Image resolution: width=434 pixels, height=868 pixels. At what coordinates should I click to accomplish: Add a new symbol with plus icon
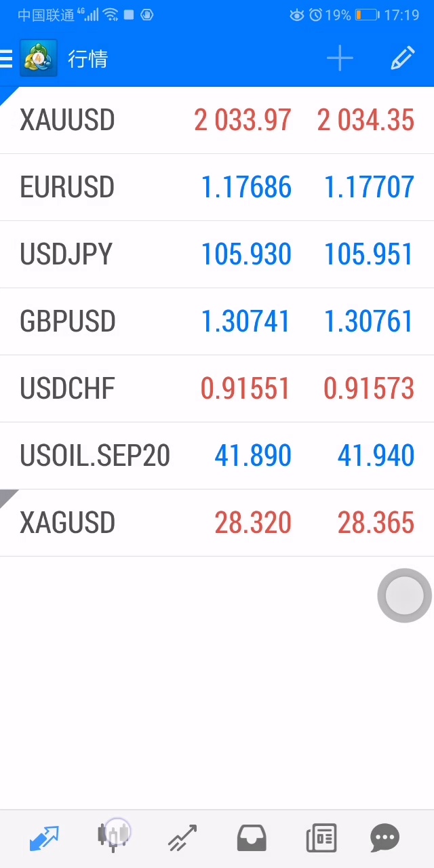[x=340, y=59]
